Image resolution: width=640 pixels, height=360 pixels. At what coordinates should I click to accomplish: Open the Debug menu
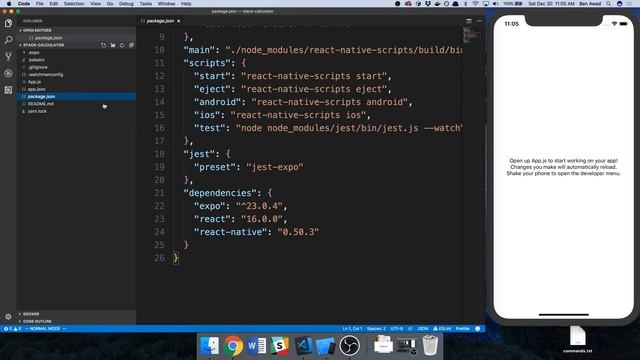(x=126, y=4)
